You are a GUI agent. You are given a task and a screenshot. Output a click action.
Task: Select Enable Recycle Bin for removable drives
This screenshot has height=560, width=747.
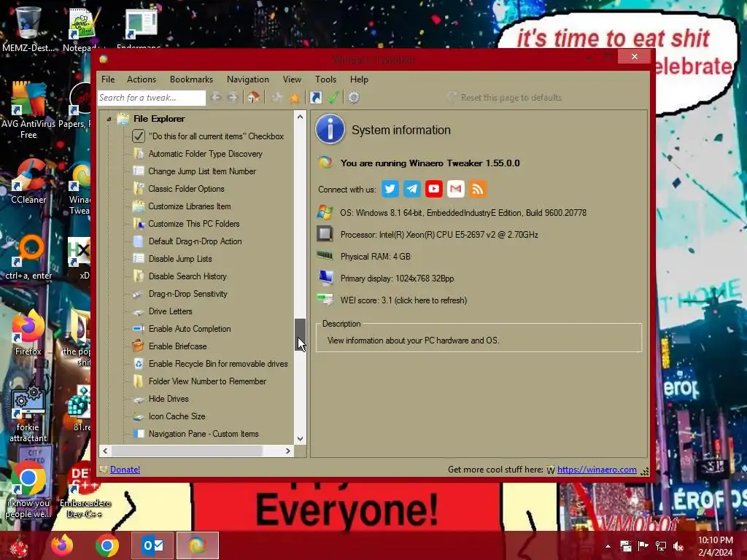(217, 364)
